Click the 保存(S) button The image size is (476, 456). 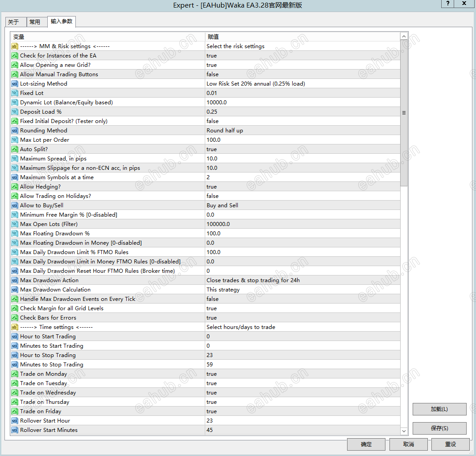[439, 428]
